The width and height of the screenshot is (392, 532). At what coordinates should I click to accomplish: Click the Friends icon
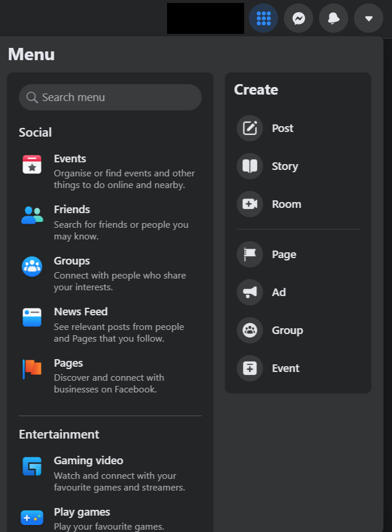click(32, 215)
